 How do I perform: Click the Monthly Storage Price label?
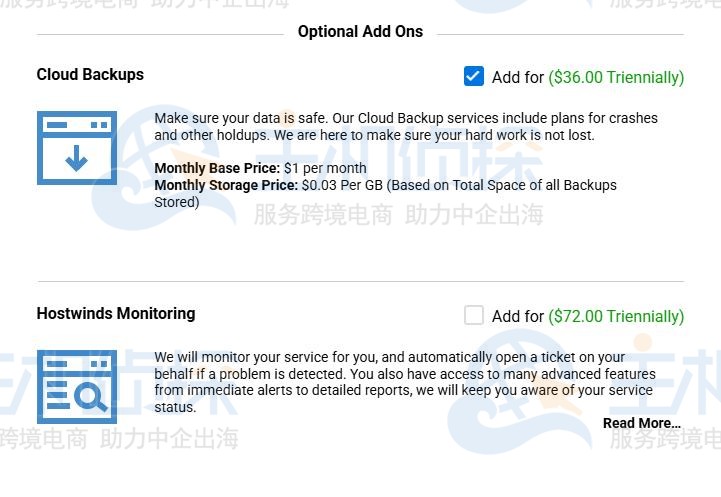pos(226,185)
